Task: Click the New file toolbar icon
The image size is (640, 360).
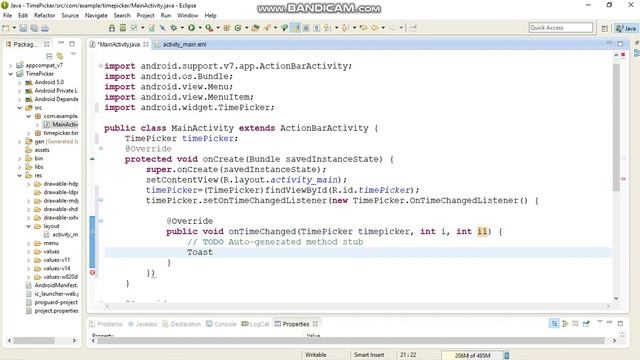Action: point(6,28)
